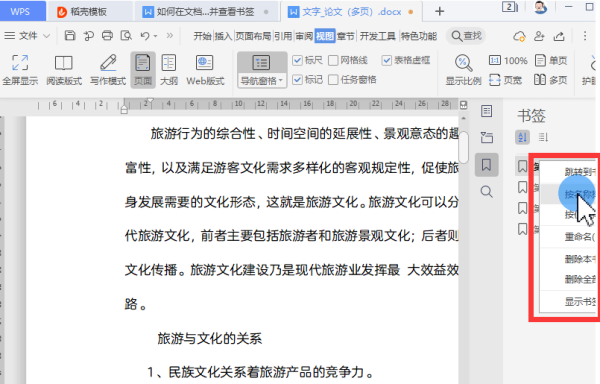Image resolution: width=600 pixels, height=384 pixels.
Task: Select the outline view (大纲) icon
Action: tap(169, 70)
